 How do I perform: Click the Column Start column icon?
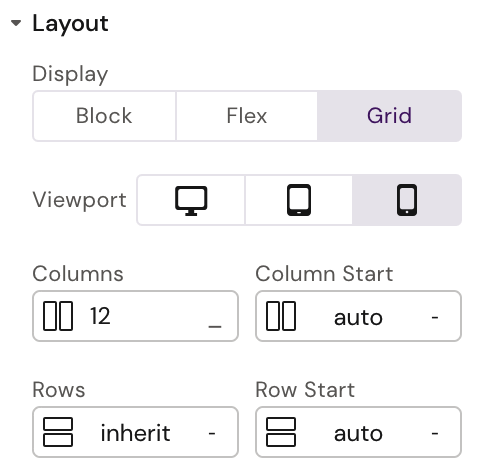tap(281, 316)
